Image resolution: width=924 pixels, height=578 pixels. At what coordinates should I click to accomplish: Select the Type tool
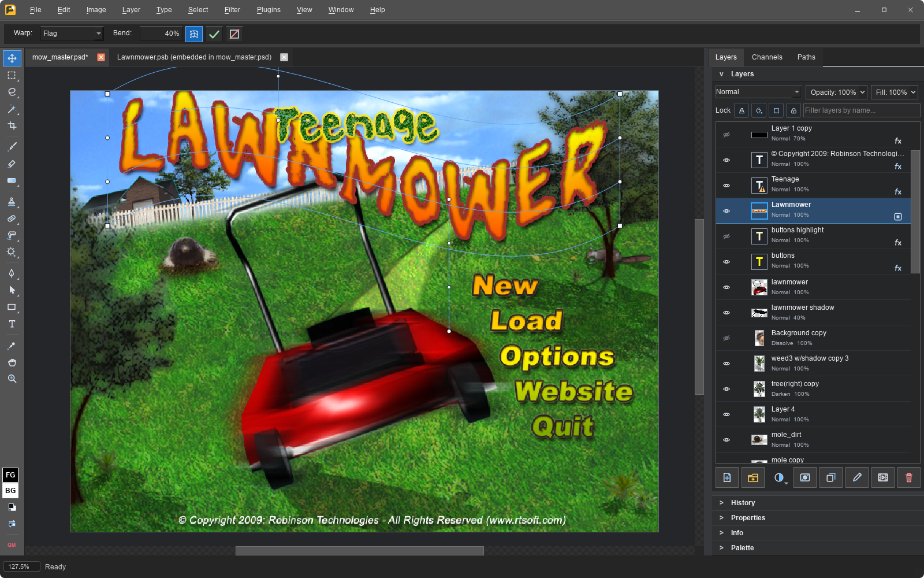[12, 324]
